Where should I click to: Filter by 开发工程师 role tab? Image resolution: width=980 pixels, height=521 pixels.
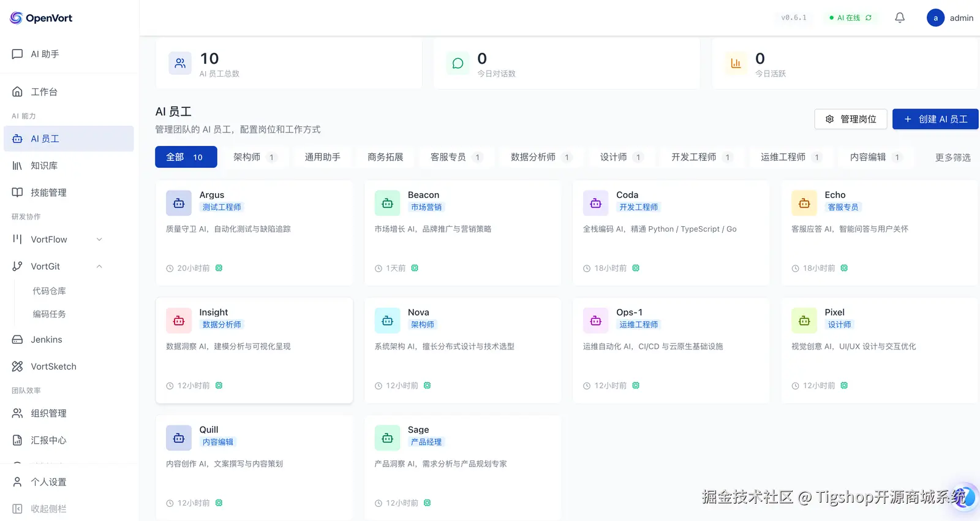click(702, 157)
